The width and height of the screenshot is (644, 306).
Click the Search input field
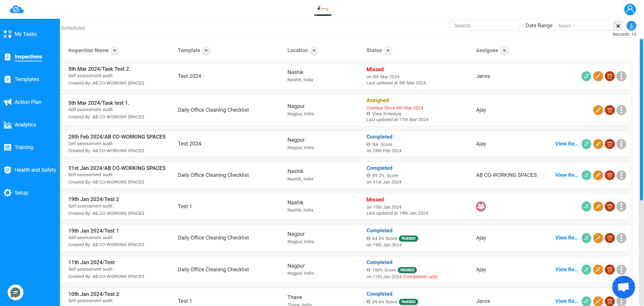click(485, 26)
